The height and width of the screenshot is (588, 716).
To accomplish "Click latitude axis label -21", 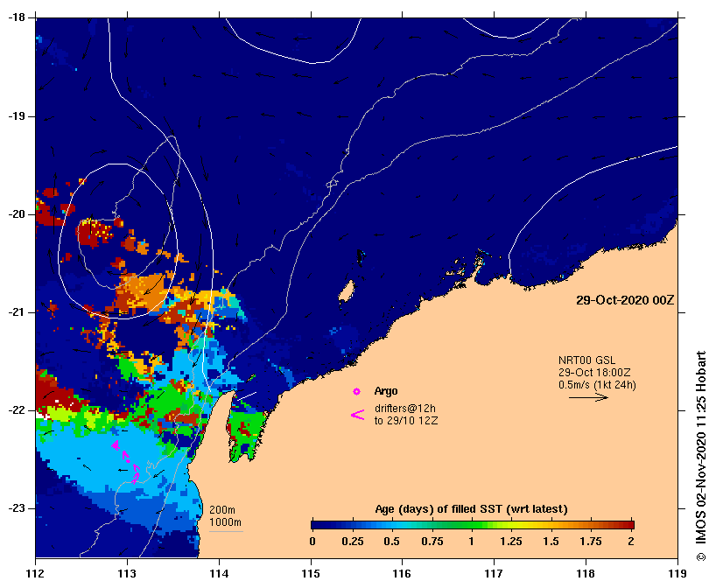I will [x=16, y=312].
